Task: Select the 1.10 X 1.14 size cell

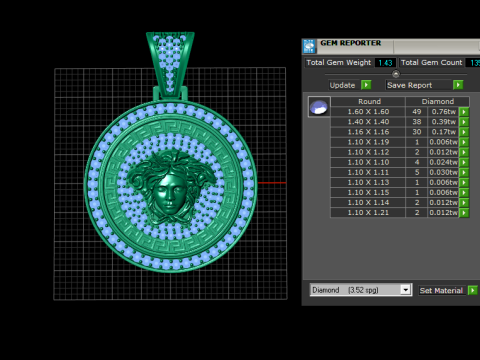Action: [368, 203]
